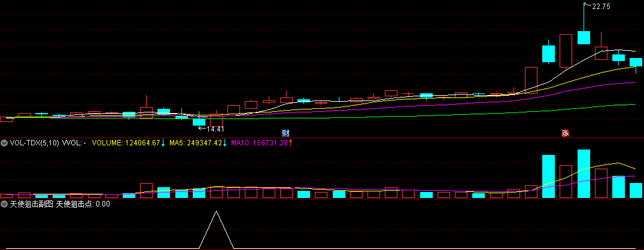
Task: Click the 涨 limit-up marker
Action: (x=565, y=133)
